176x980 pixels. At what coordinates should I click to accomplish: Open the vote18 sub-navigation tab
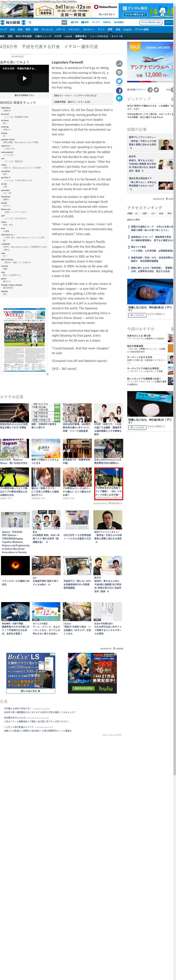click(68, 36)
